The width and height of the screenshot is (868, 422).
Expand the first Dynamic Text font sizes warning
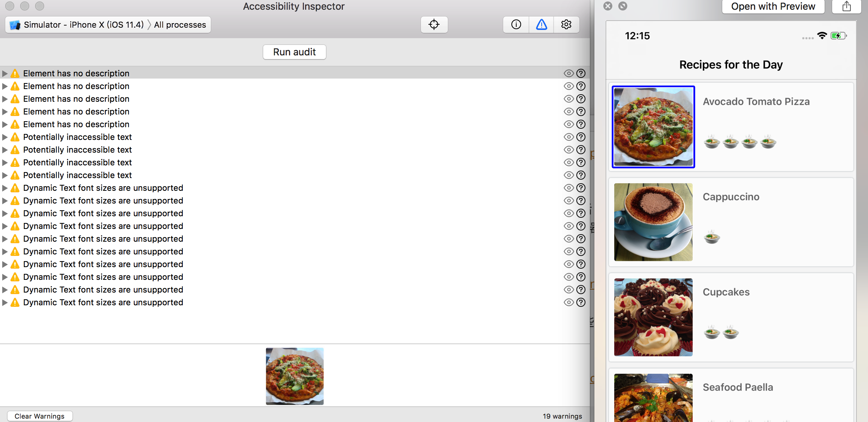tap(5, 188)
